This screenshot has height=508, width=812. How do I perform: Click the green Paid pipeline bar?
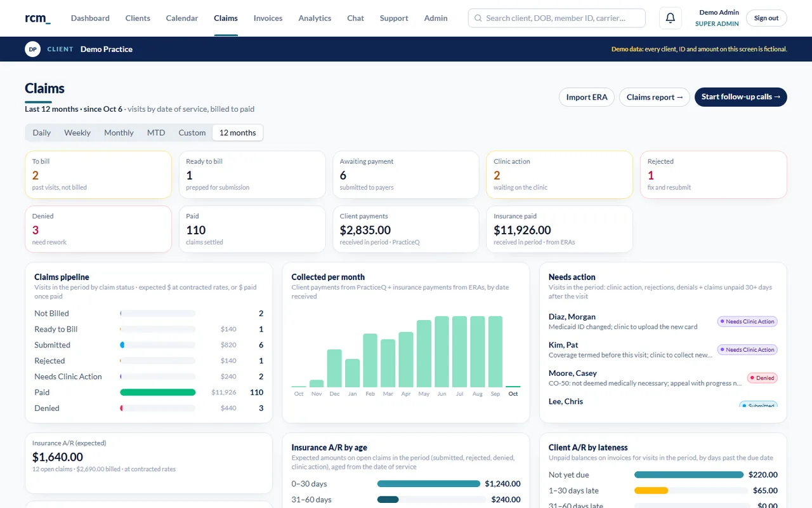pos(158,392)
